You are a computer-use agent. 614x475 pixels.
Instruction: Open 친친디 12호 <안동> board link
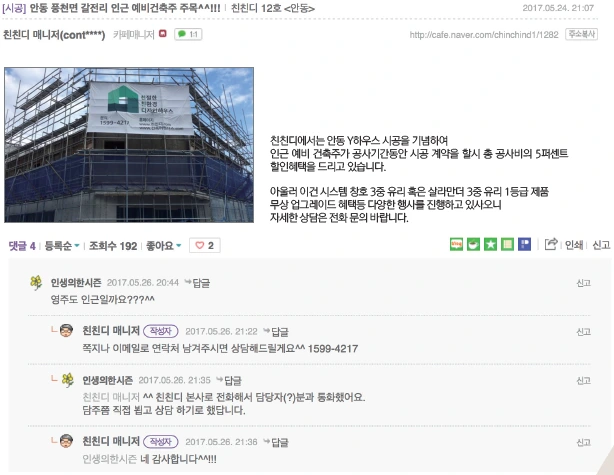tap(273, 8)
